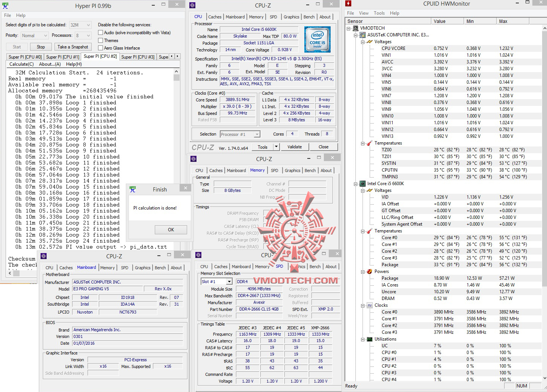Click the Close button in CPU-Z
This screenshot has height=392, width=547.
(323, 147)
